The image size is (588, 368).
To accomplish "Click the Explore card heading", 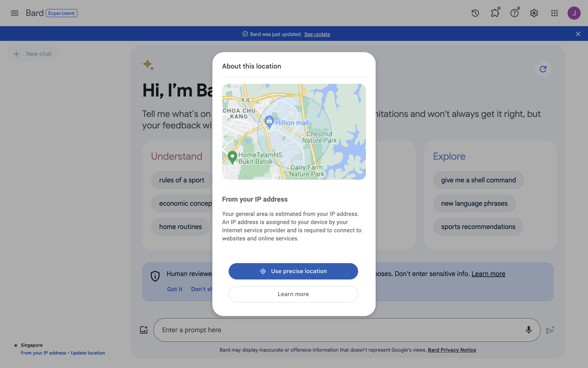I will [x=449, y=156].
